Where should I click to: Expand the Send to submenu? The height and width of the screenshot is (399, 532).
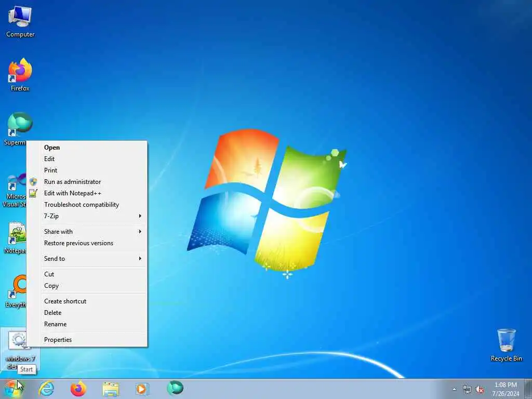87,259
